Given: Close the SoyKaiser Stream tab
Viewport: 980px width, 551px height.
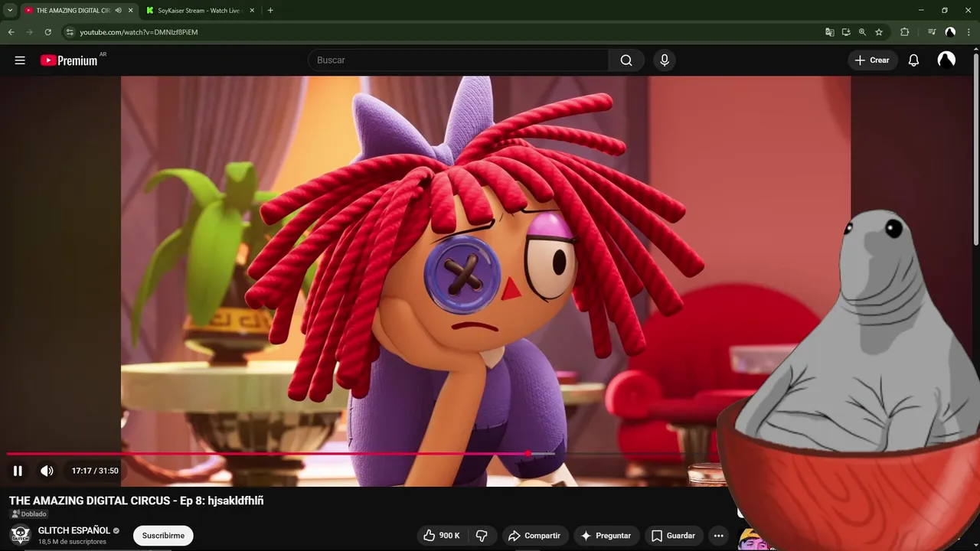Looking at the screenshot, I should [252, 11].
